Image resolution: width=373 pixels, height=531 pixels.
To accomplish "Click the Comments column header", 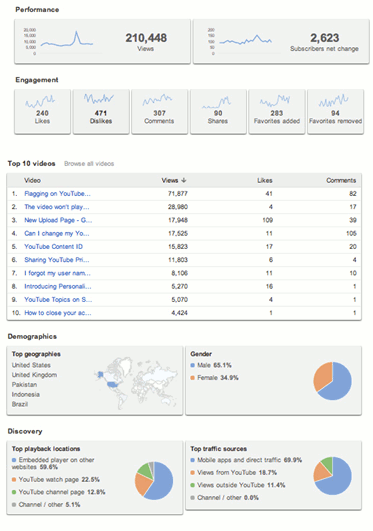I will click(341, 180).
